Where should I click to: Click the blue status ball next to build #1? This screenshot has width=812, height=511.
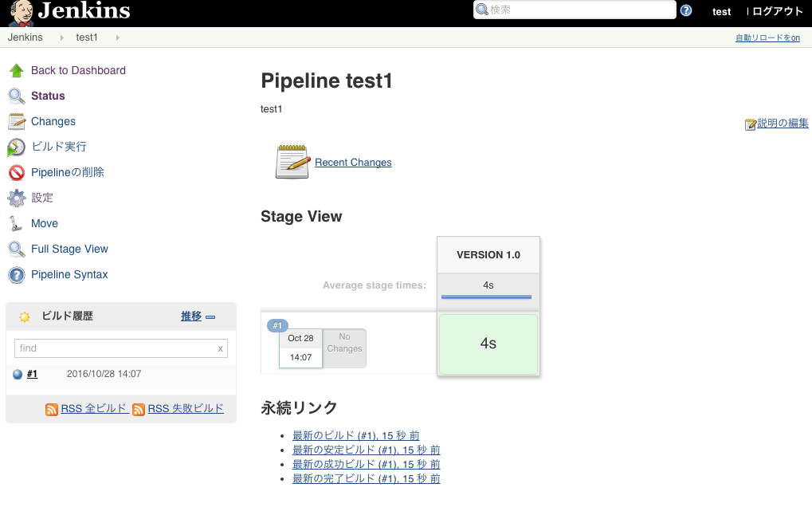pyautogui.click(x=18, y=374)
